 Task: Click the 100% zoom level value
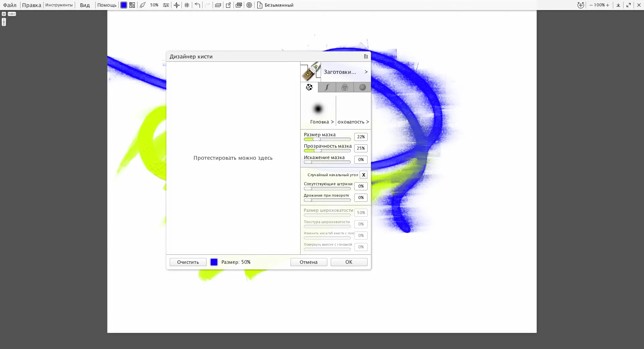point(599,5)
